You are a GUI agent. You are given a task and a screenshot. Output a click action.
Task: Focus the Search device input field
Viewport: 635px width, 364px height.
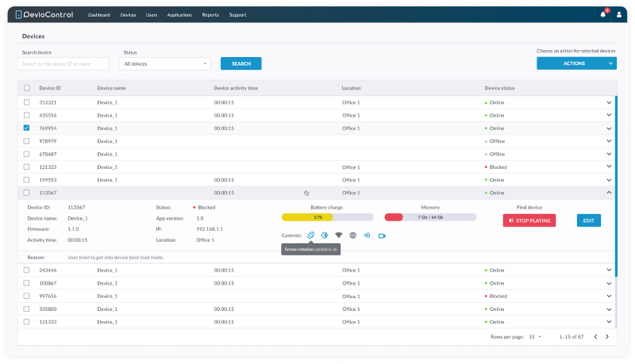(63, 63)
